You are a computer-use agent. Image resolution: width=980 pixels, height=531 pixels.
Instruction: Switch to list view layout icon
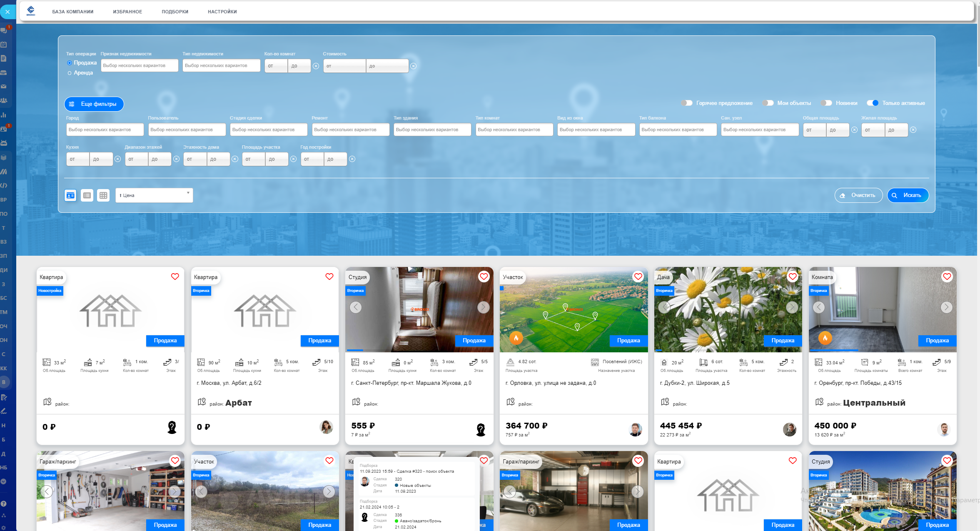(x=87, y=195)
